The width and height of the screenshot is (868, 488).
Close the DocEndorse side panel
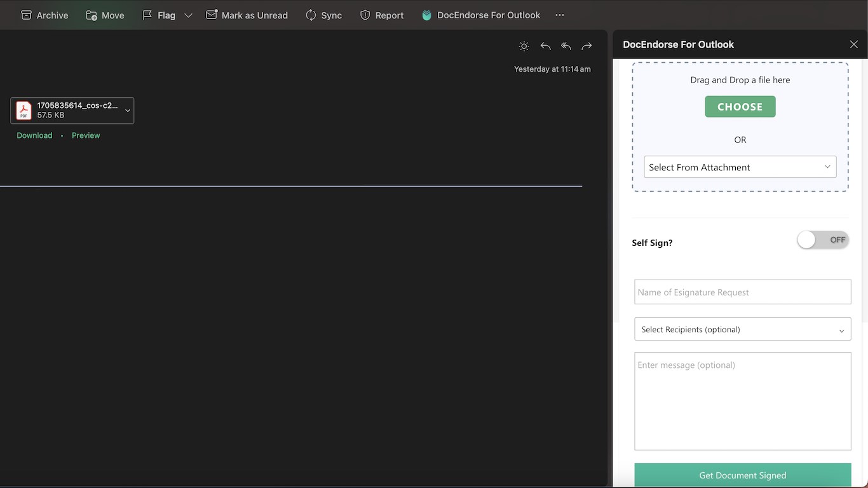point(853,44)
